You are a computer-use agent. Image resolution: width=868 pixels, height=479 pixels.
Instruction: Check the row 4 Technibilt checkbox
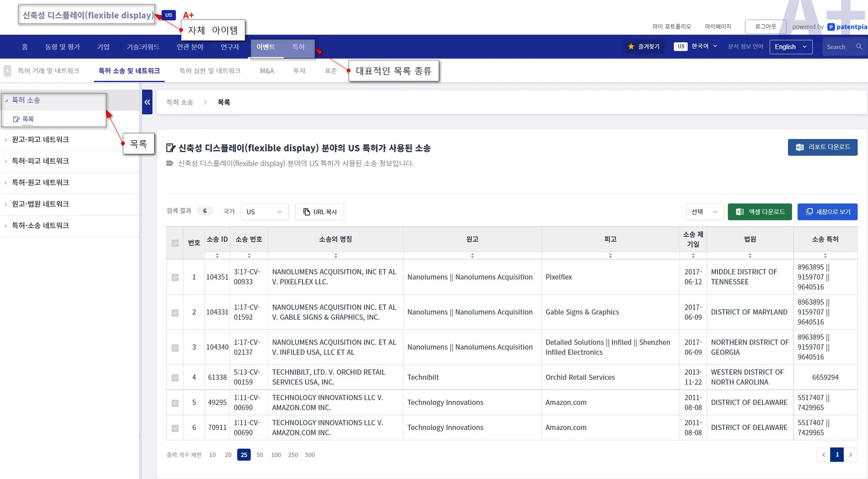[x=175, y=377]
